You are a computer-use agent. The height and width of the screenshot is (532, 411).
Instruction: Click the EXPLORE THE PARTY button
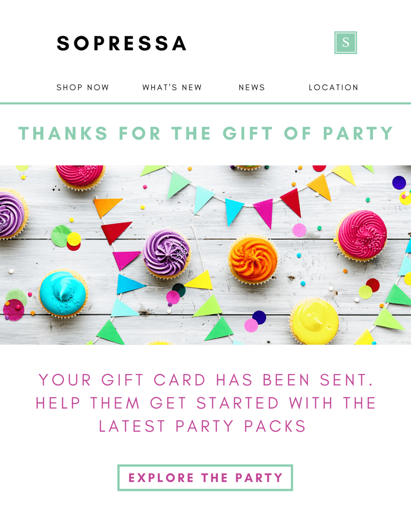pos(205,478)
